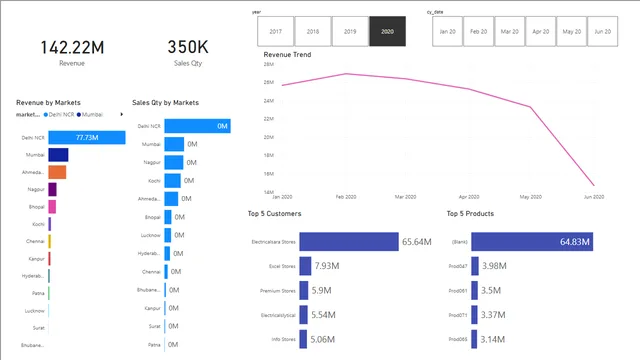Click the 142.22M Revenue card

pyautogui.click(x=72, y=53)
